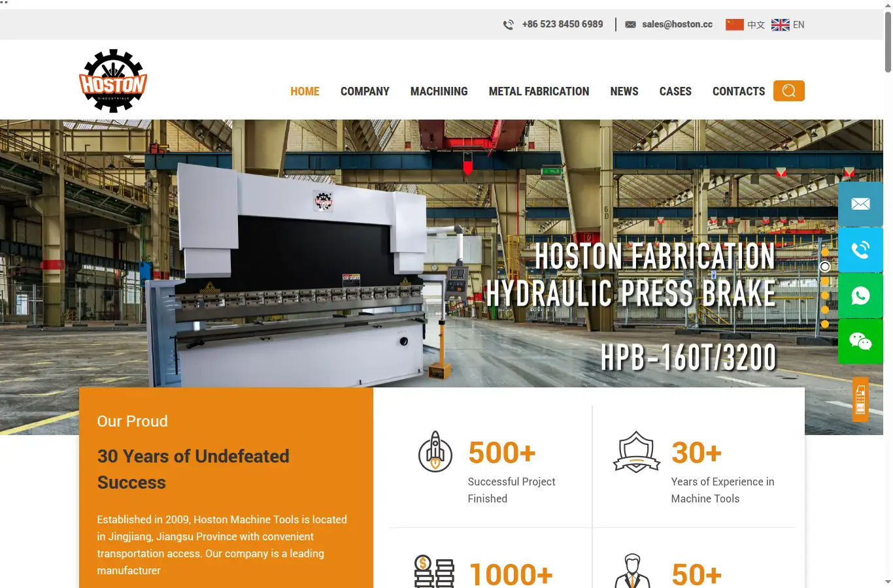The image size is (893, 588).
Task: Open the COMPANY menu
Action: 365,91
